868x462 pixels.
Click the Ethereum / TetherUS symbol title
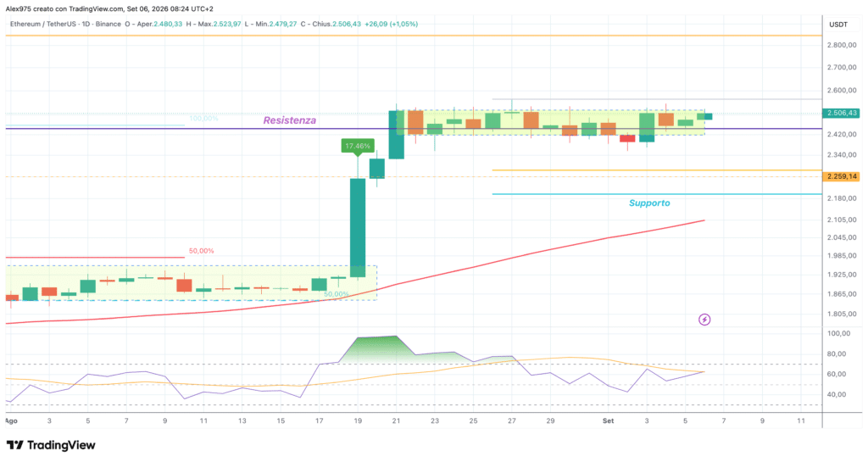click(x=42, y=25)
